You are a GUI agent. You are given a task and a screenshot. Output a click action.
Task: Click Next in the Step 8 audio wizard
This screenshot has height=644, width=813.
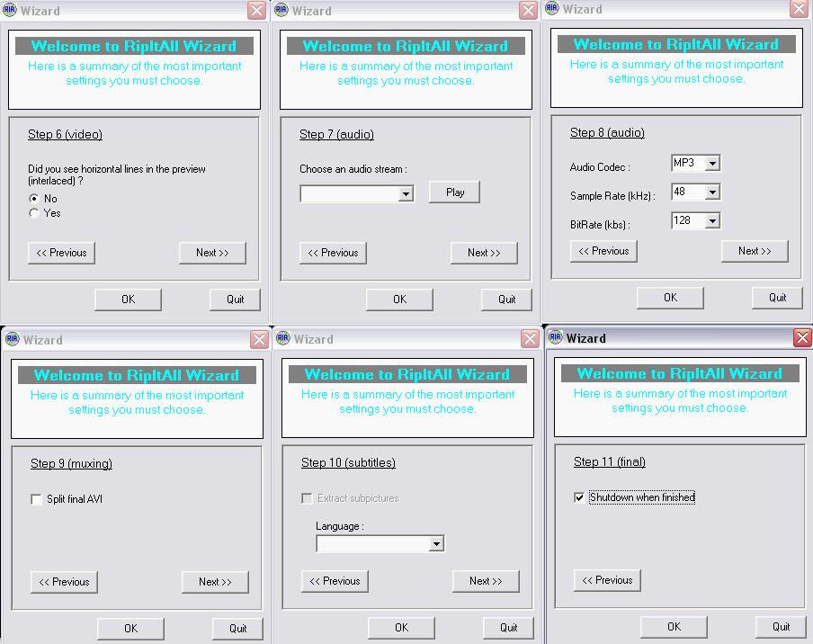[x=755, y=251]
